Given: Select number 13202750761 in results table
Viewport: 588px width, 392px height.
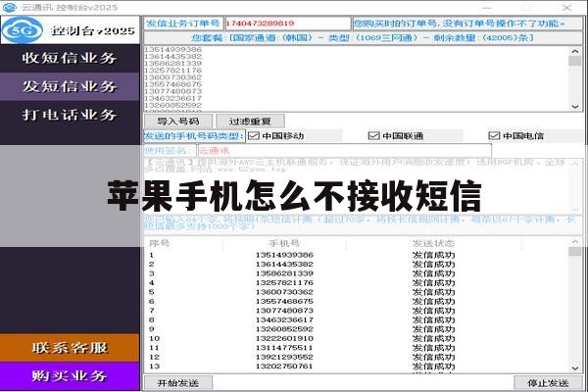Looking at the screenshot, I should (284, 367).
